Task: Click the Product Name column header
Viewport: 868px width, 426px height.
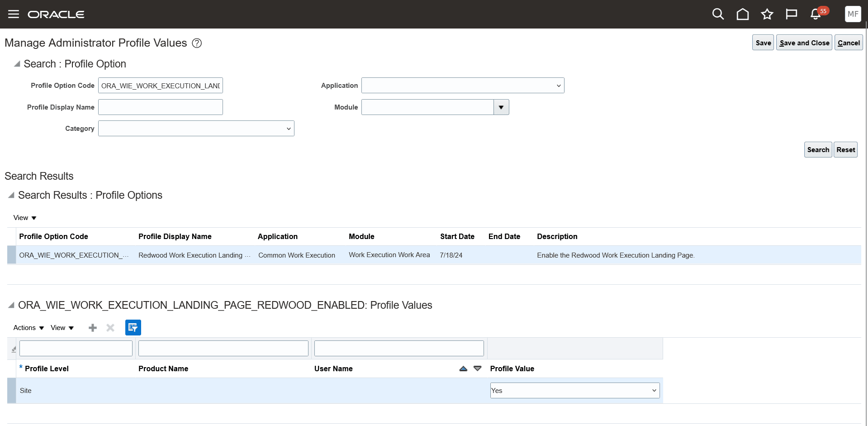Action: coord(163,369)
